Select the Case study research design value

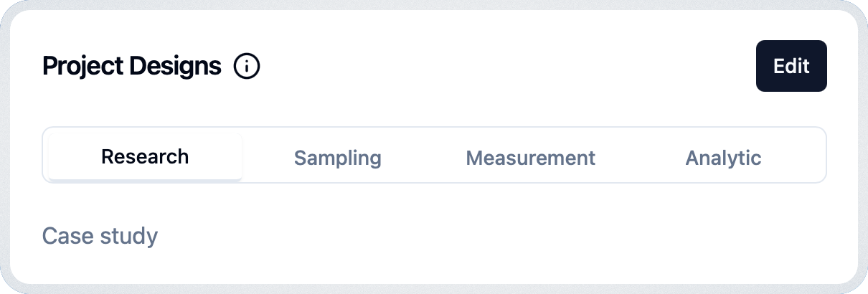[100, 236]
